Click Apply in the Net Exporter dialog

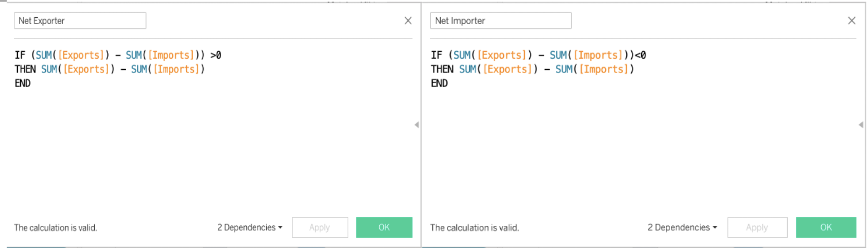click(x=320, y=228)
